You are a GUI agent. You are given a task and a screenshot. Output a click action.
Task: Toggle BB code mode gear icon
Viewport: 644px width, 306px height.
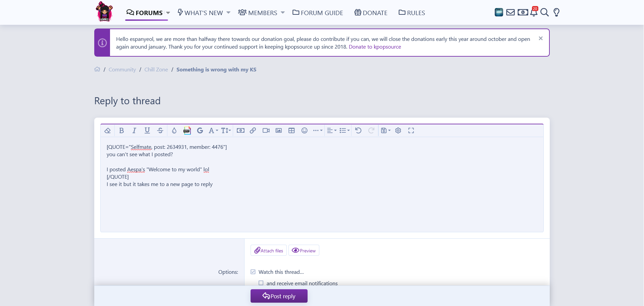(398, 131)
